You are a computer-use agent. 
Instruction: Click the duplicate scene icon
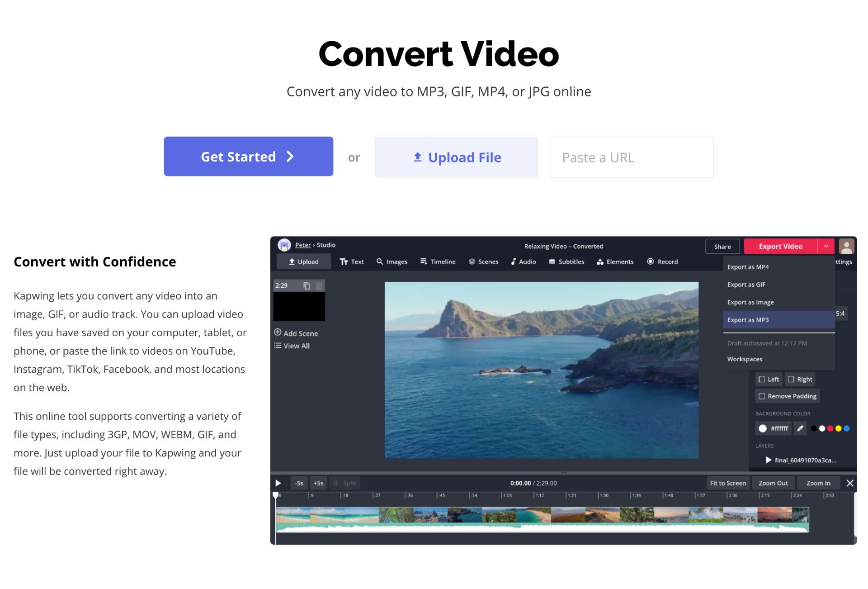pos(307,285)
